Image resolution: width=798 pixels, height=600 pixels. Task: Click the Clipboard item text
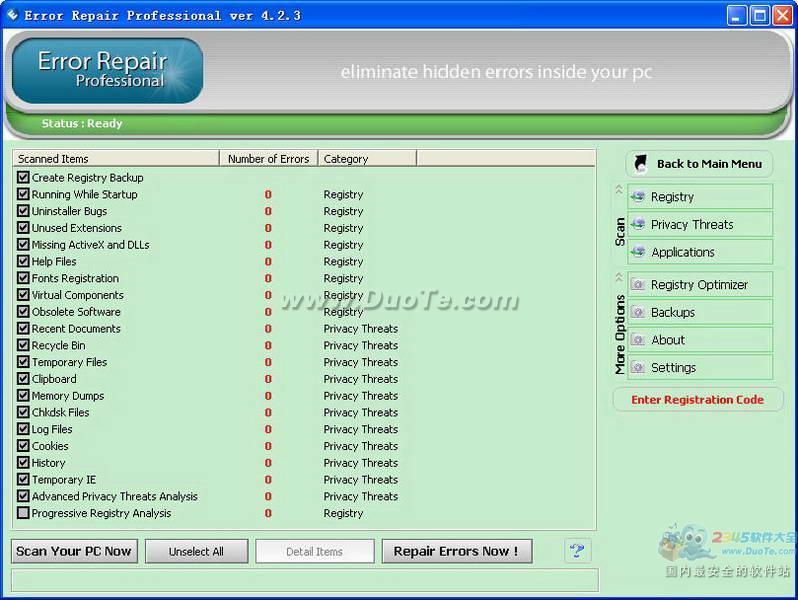[x=54, y=379]
